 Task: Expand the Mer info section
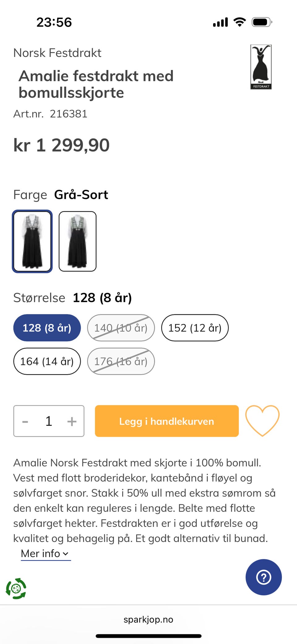click(x=46, y=554)
